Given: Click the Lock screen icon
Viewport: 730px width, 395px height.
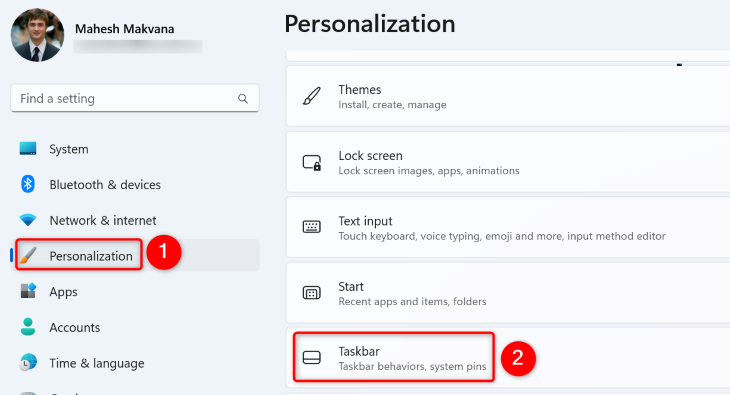Looking at the screenshot, I should pyautogui.click(x=311, y=162).
